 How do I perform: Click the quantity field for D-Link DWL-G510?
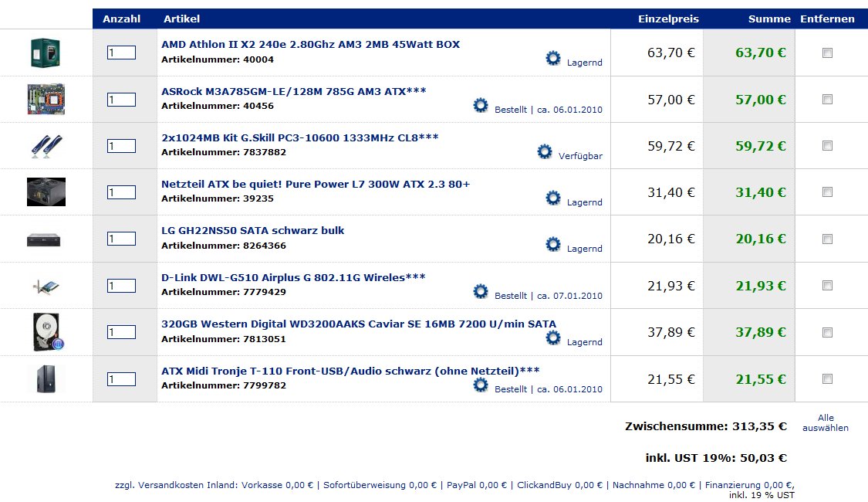(x=121, y=286)
